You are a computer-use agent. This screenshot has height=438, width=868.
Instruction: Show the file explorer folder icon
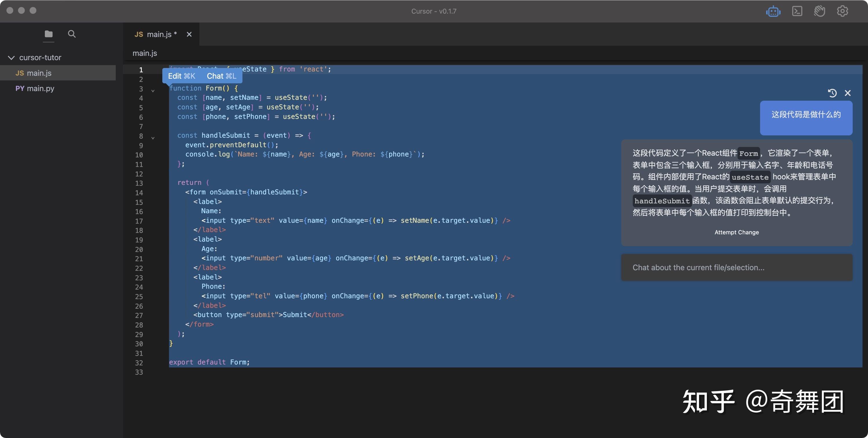[49, 34]
